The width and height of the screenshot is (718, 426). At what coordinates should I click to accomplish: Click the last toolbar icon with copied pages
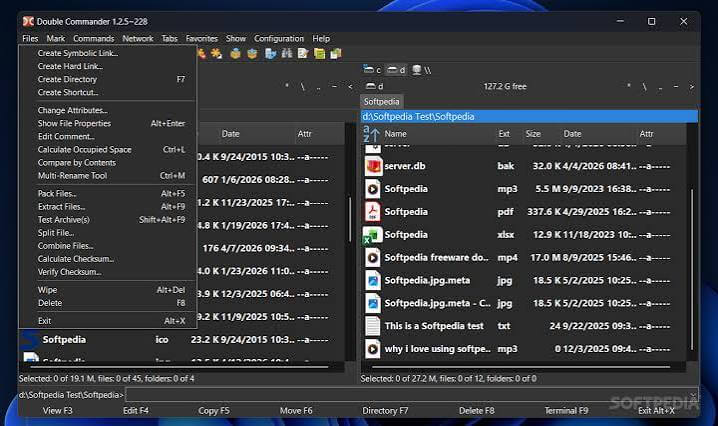click(x=336, y=54)
